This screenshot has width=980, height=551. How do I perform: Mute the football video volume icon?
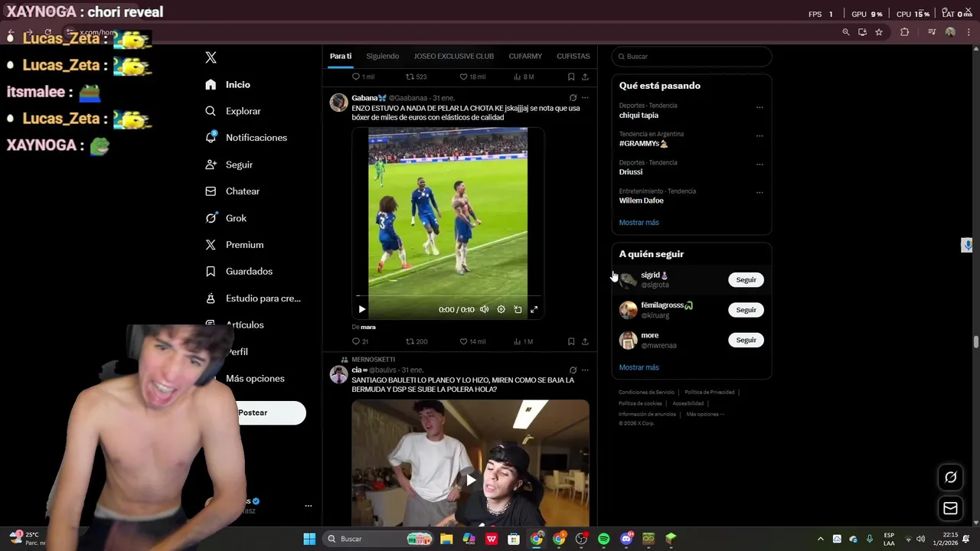pyautogui.click(x=484, y=309)
